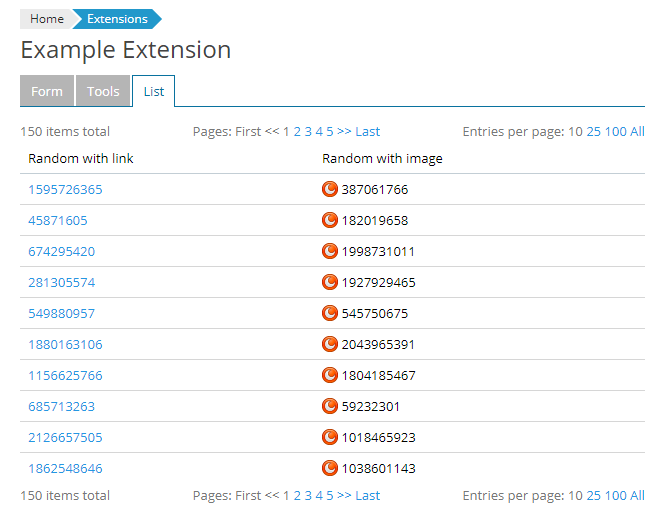Switch to the Form tab

[47, 91]
